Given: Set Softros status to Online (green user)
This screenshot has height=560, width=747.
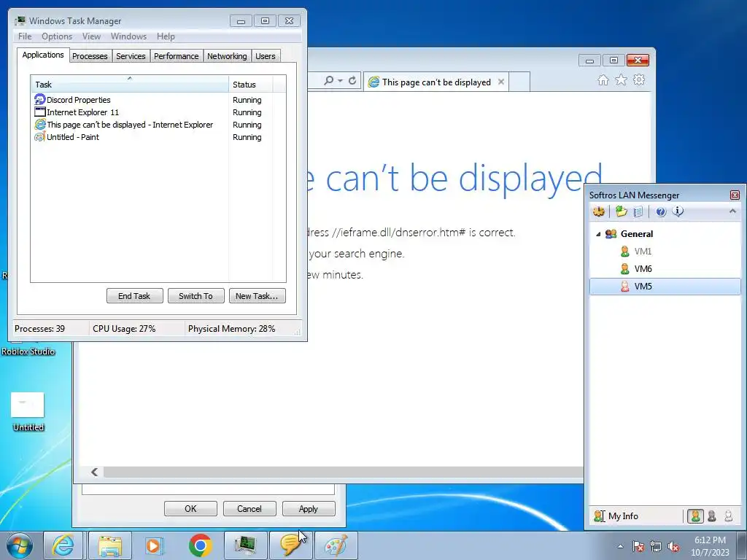Looking at the screenshot, I should [x=695, y=516].
